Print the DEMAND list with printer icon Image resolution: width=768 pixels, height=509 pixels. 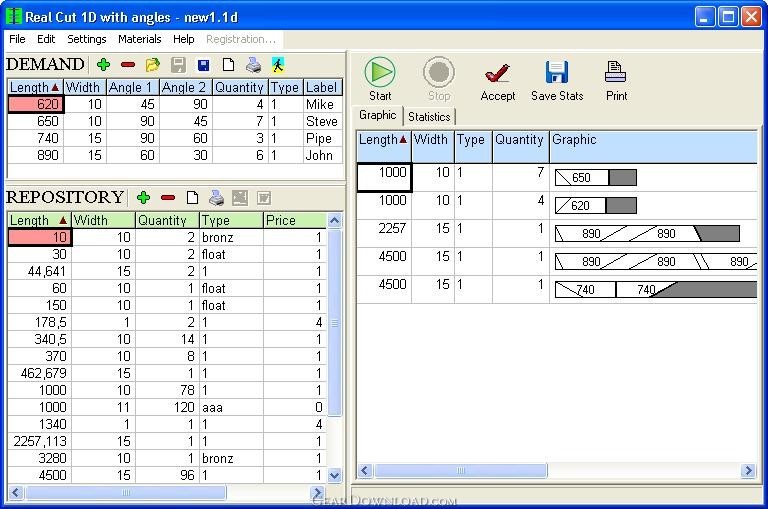pos(253,65)
